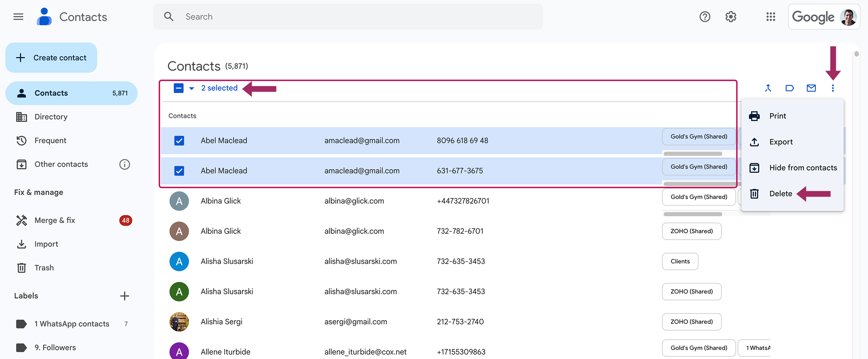Open the settings gear
The width and height of the screenshot is (868, 359).
click(x=731, y=17)
